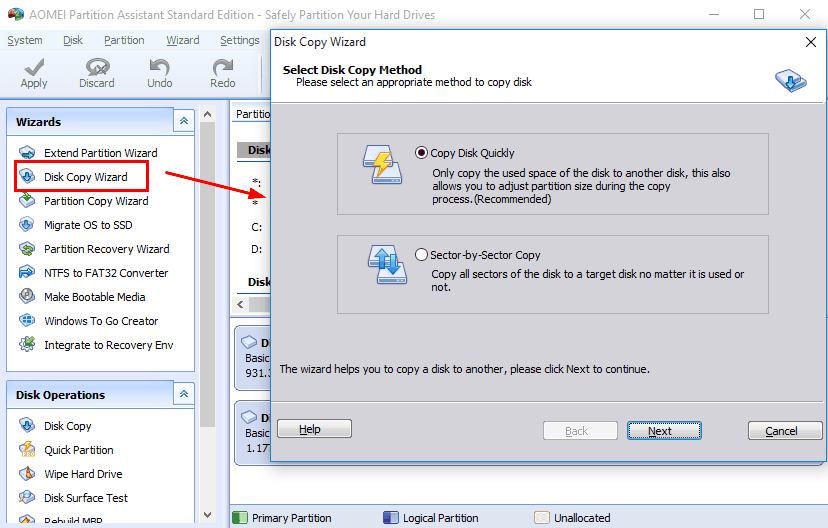Image resolution: width=828 pixels, height=528 pixels.
Task: Maximize the AOMEI main window
Action: [x=759, y=14]
